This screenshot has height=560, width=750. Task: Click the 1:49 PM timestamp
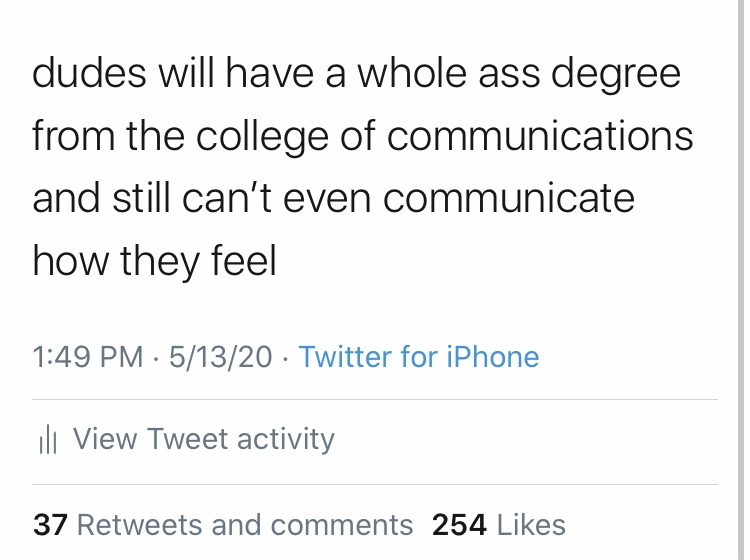[88, 357]
